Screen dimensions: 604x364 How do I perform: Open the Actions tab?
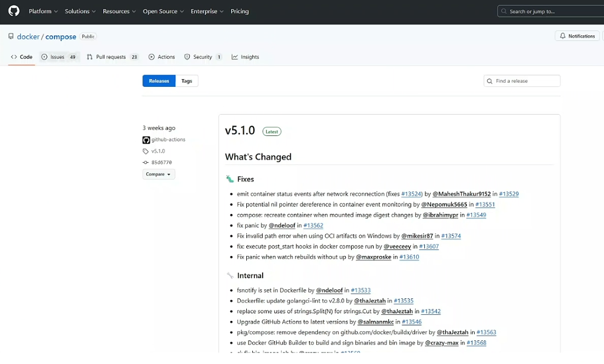[x=162, y=57]
